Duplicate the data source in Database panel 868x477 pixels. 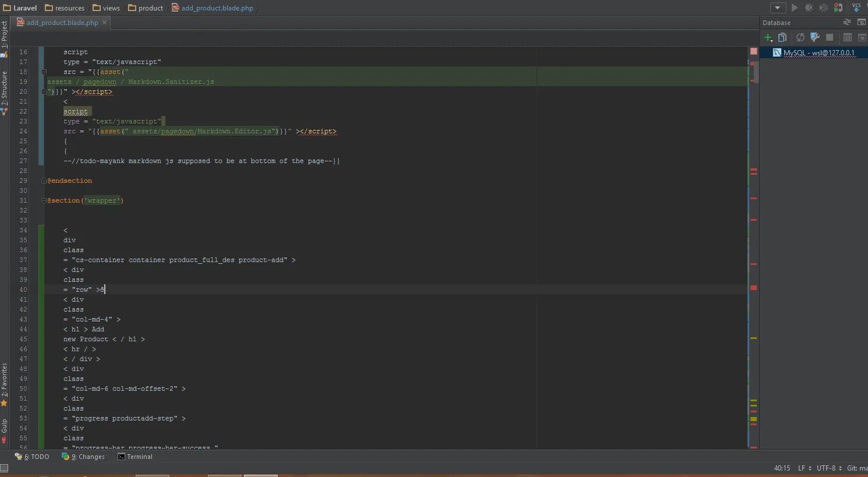782,37
